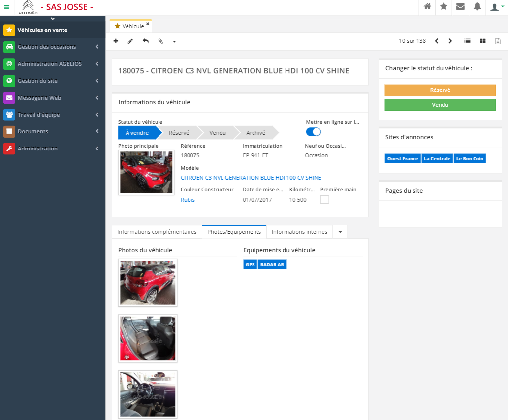Toggle the hamburger menu icon
This screenshot has width=508, height=420.
[6, 7]
